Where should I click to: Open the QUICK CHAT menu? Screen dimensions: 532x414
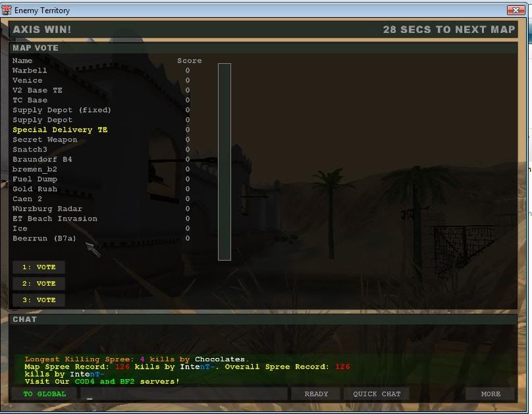[x=377, y=394]
